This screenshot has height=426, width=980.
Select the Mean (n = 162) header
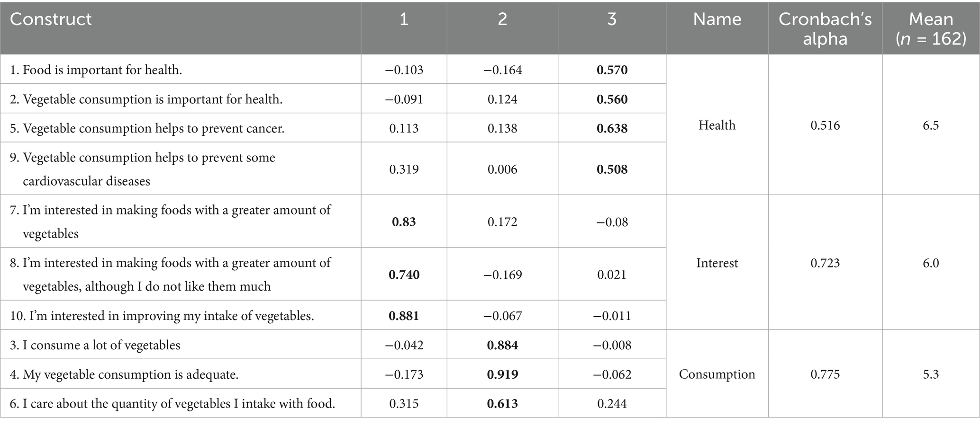931,28
